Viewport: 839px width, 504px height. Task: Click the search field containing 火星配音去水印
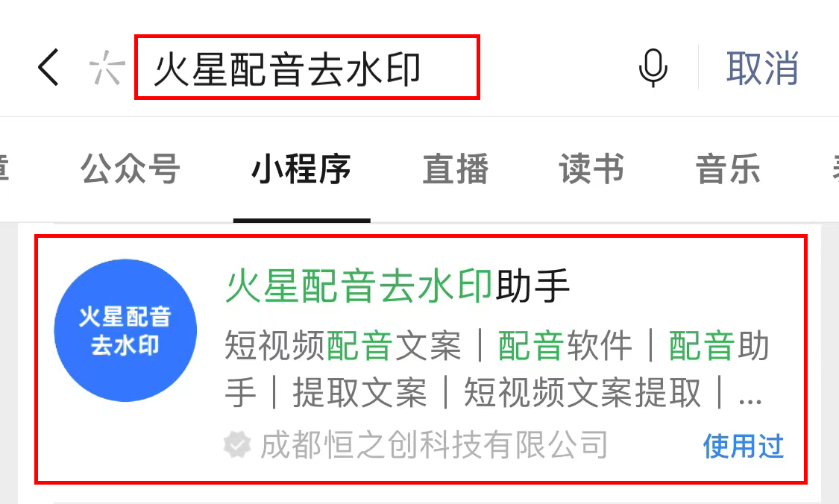click(x=307, y=67)
